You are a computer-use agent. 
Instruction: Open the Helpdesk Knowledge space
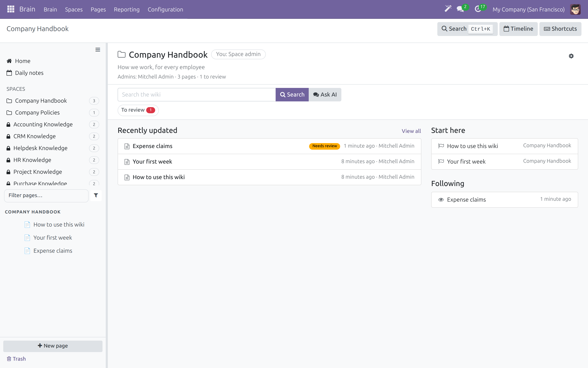[x=53, y=148]
